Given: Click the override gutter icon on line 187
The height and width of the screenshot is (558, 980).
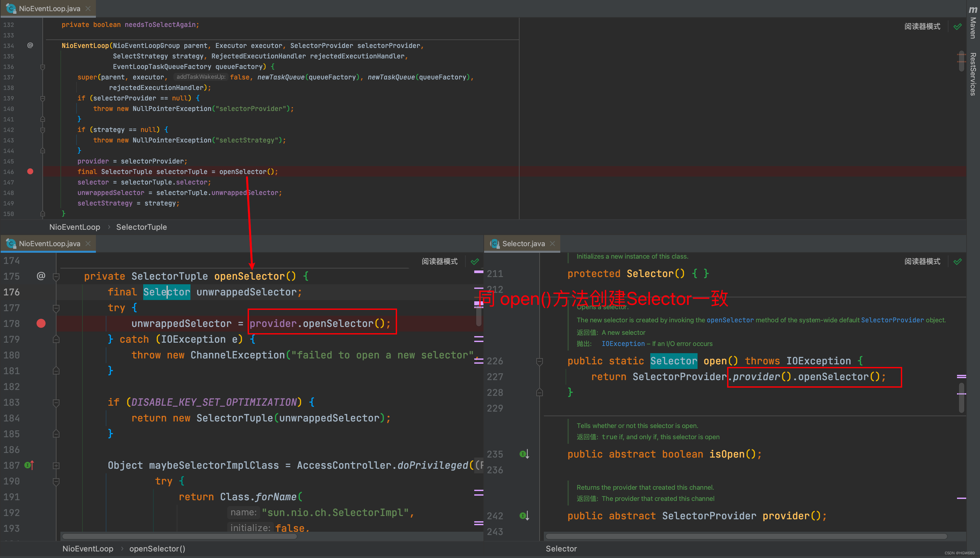Looking at the screenshot, I should click(30, 465).
